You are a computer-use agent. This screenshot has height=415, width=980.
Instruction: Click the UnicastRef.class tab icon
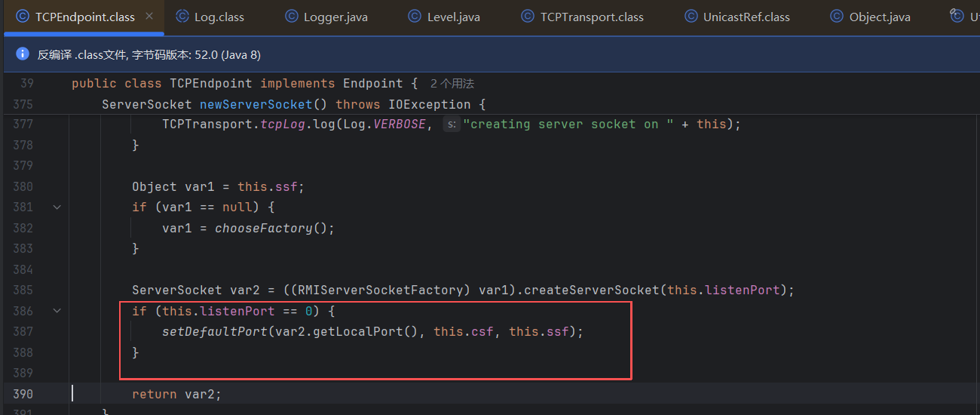(x=691, y=17)
